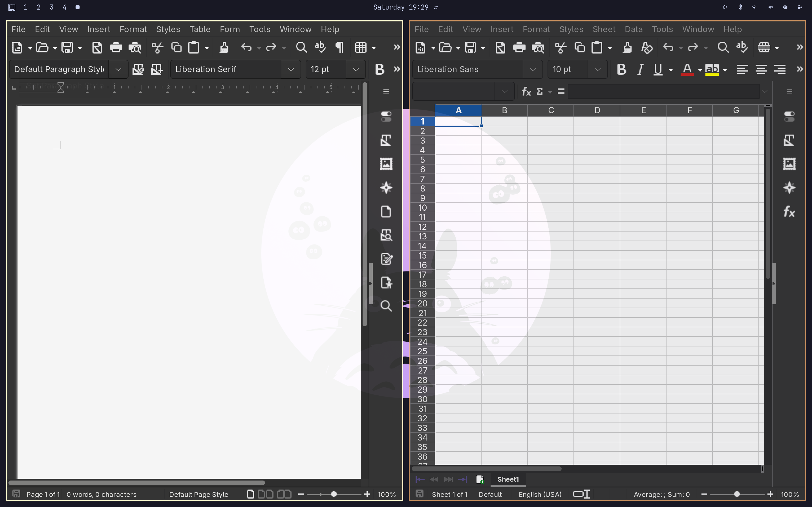Open the 10 pt font size dropdown

pyautogui.click(x=597, y=69)
